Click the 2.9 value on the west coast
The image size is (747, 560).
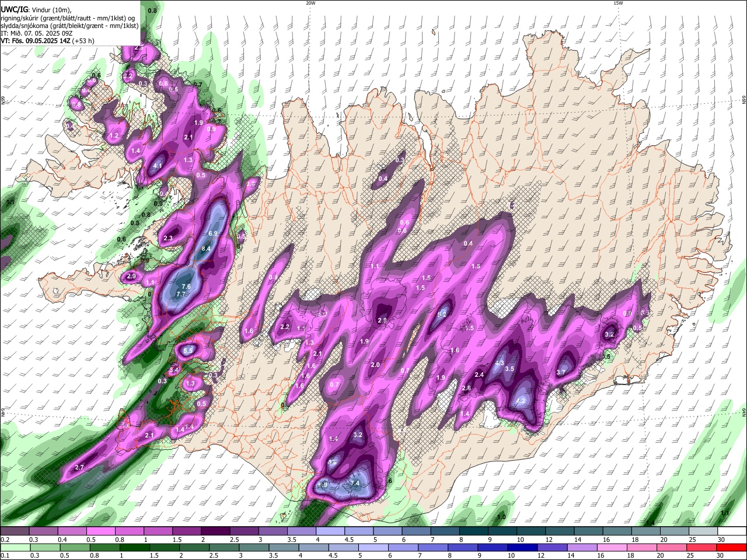point(131,276)
